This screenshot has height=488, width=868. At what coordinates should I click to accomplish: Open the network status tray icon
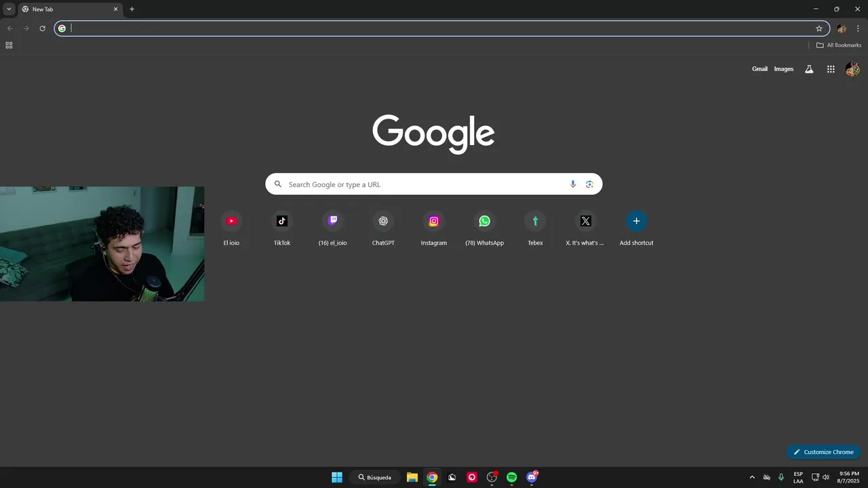coord(815,477)
